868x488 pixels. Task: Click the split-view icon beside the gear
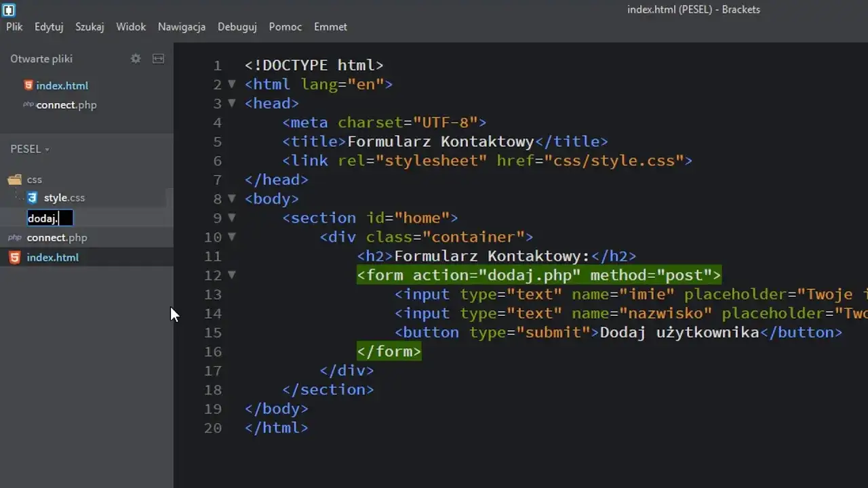[x=158, y=58]
